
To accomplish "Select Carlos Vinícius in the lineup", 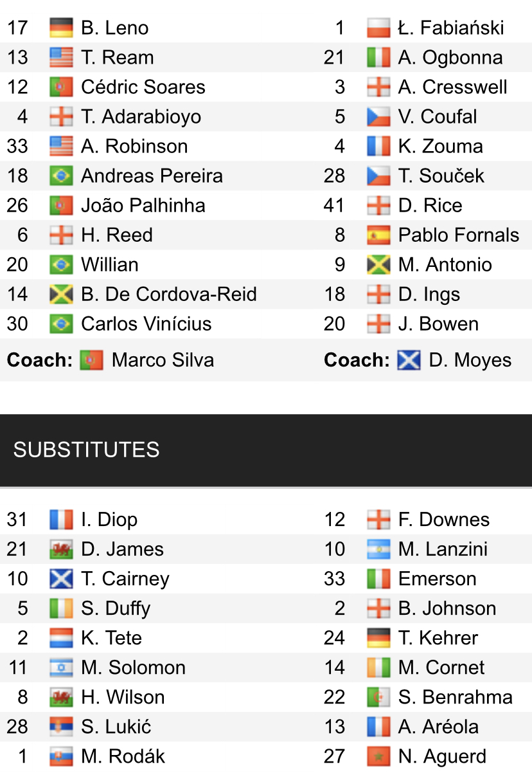I will 146,323.
